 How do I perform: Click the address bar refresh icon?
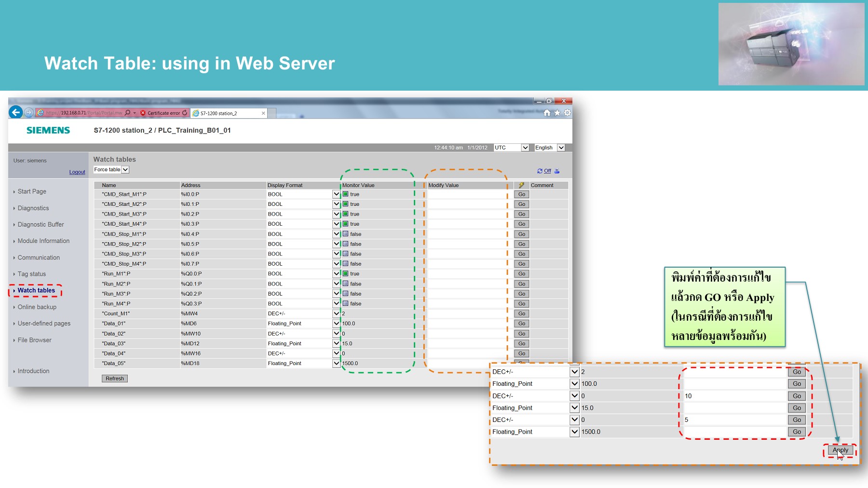click(185, 113)
